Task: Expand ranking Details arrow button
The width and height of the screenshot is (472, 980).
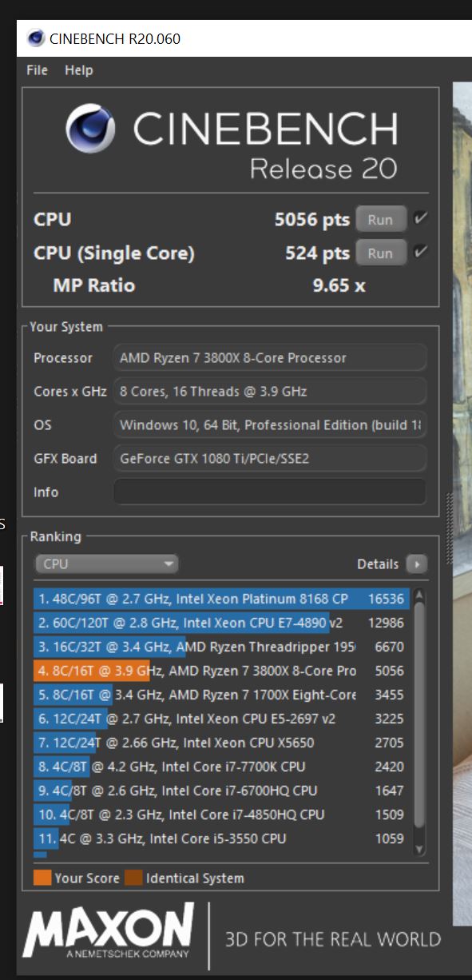Action: (416, 564)
